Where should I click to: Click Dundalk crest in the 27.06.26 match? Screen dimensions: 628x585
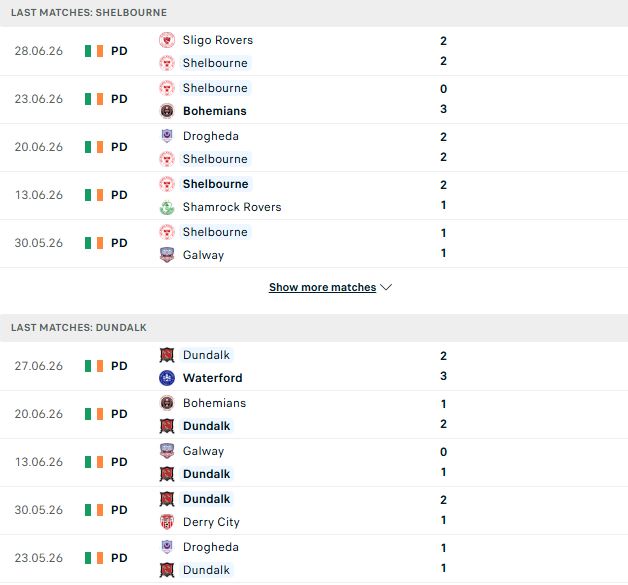(167, 355)
